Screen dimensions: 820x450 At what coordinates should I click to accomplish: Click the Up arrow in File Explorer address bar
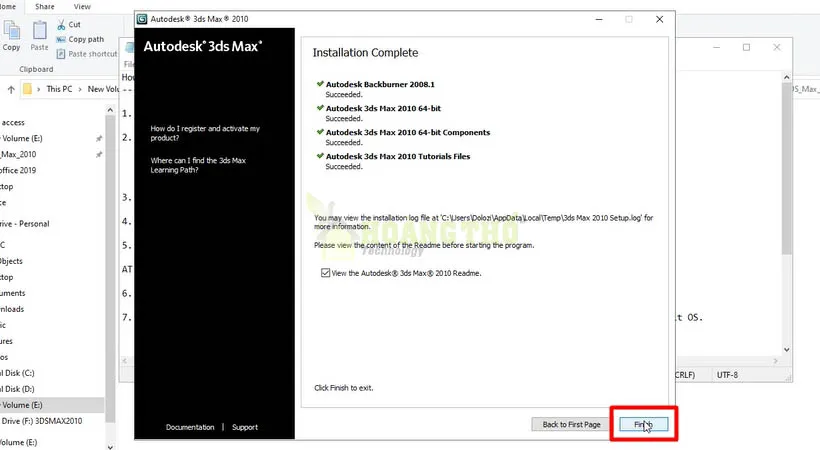pyautogui.click(x=11, y=89)
